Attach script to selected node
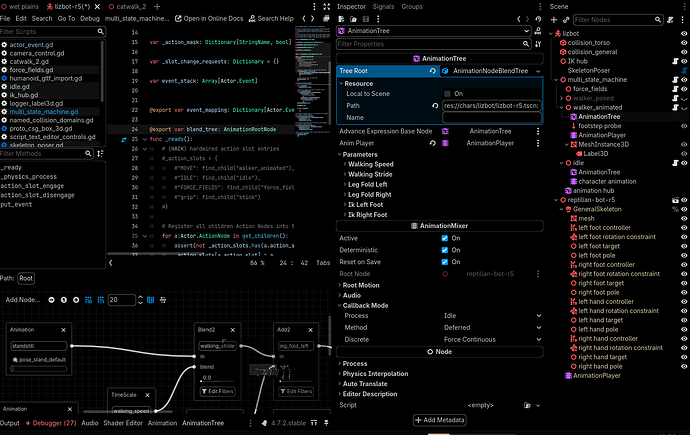 pos(670,20)
